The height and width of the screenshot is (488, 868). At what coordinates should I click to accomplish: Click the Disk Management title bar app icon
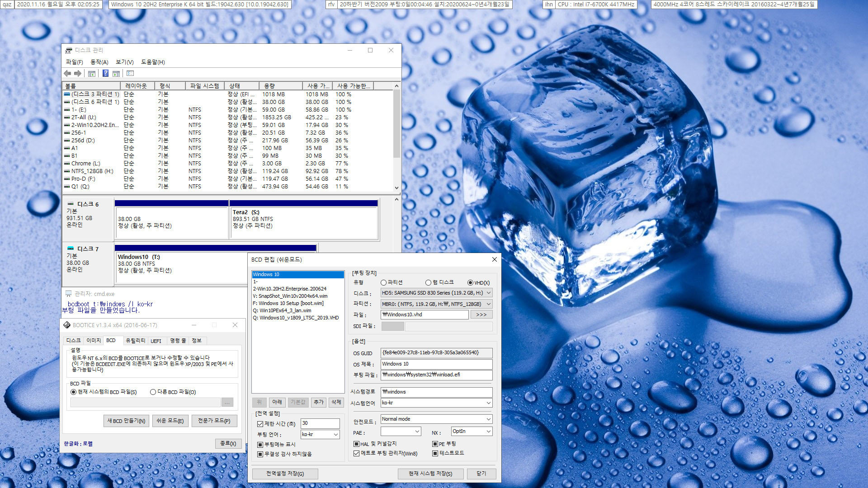(x=69, y=50)
